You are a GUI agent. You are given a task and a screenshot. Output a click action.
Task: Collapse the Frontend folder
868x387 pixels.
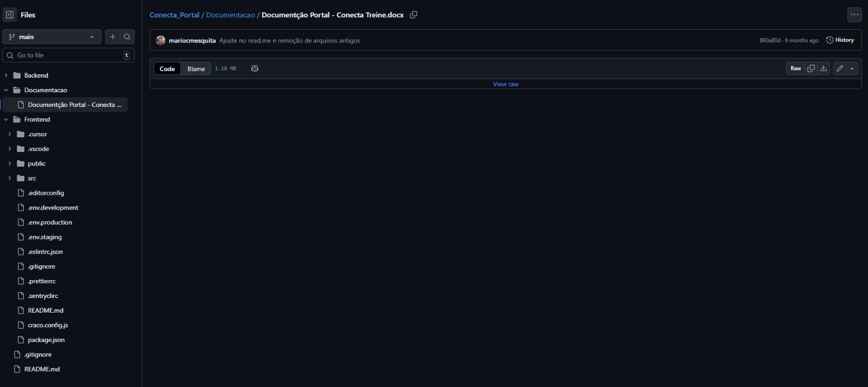(x=6, y=119)
